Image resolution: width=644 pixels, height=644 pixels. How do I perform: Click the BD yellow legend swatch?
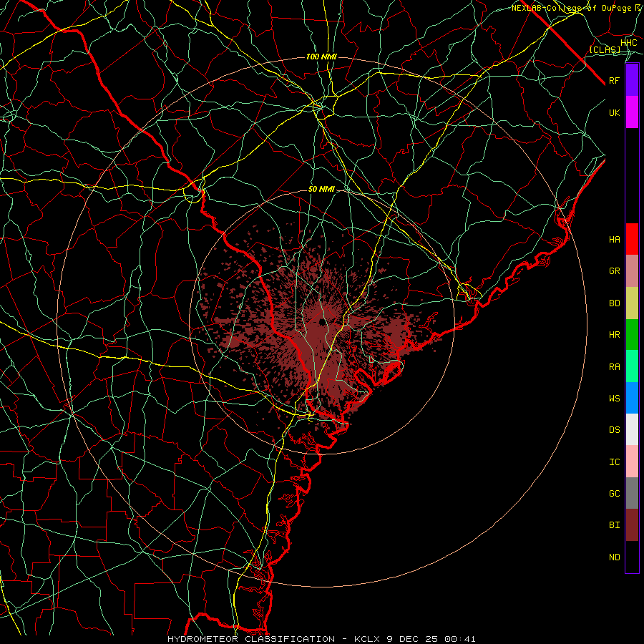[632, 303]
